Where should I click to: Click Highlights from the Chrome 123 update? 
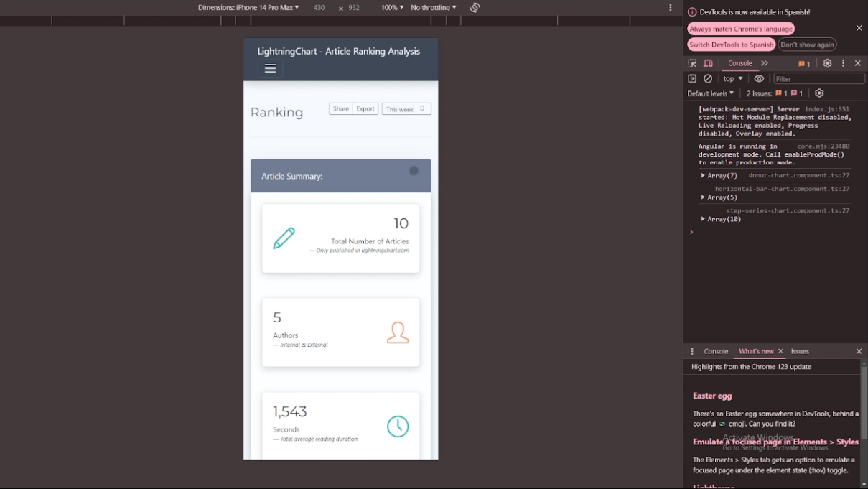[751, 367]
